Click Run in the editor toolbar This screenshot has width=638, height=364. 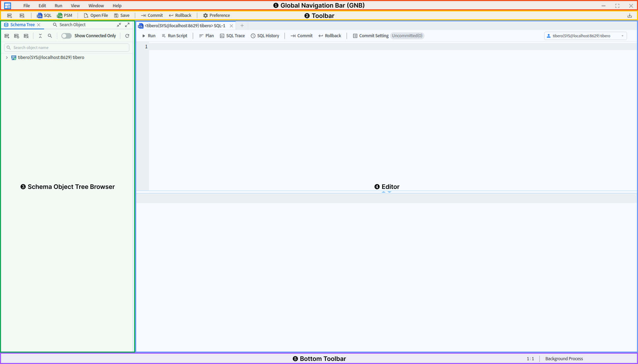[x=149, y=36]
